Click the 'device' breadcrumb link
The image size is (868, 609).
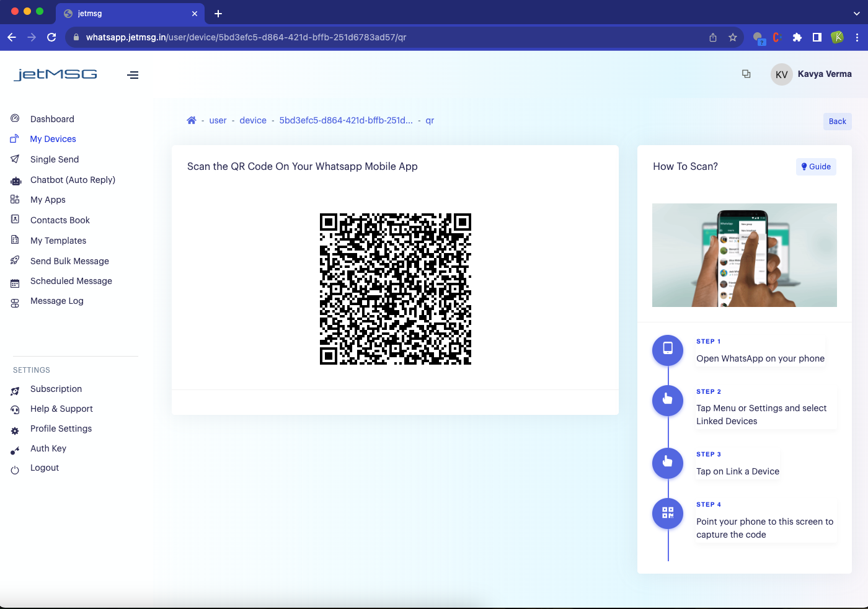tap(253, 120)
